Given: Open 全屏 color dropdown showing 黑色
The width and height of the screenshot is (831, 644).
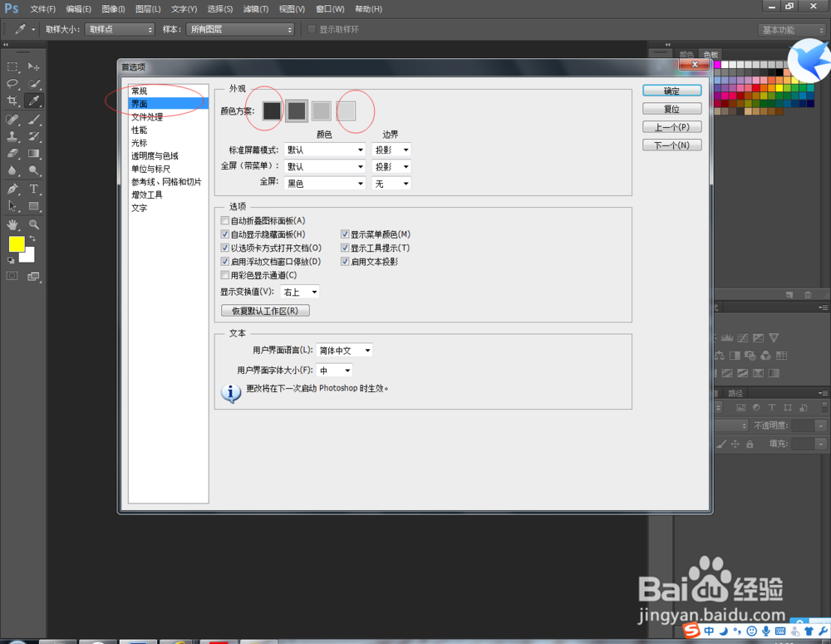Looking at the screenshot, I should coord(325,184).
